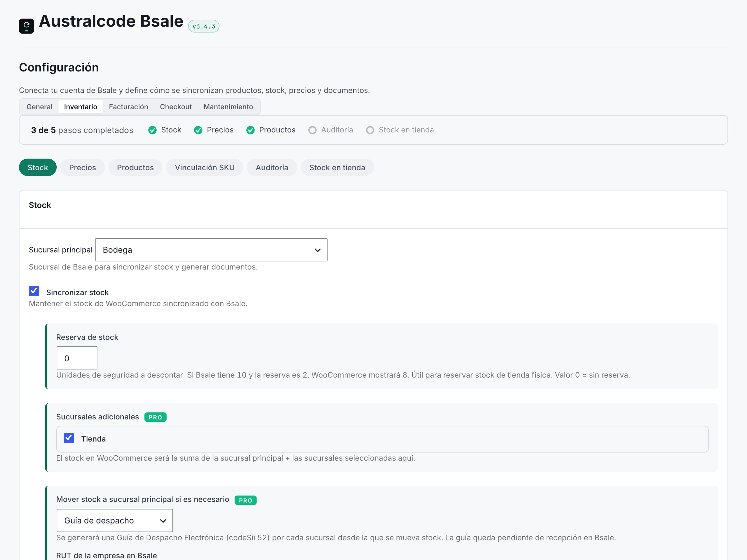Screen dimensions: 747x560
Task: Click the green check icon beside Precios step
Action: (198, 130)
